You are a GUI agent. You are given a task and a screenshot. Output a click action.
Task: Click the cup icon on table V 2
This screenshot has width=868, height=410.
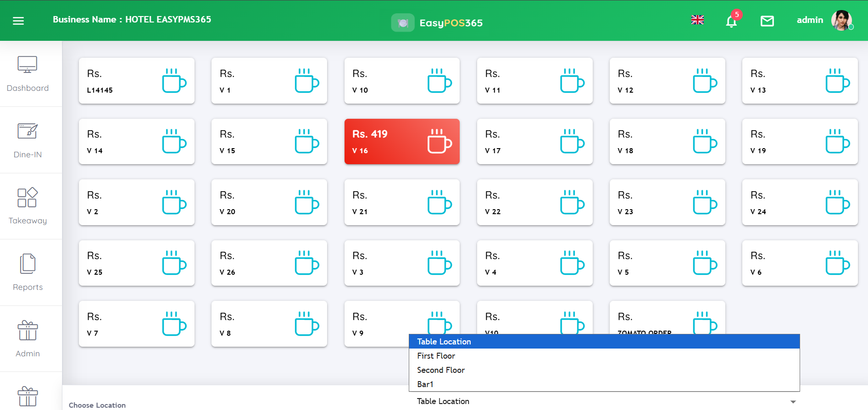(x=174, y=202)
